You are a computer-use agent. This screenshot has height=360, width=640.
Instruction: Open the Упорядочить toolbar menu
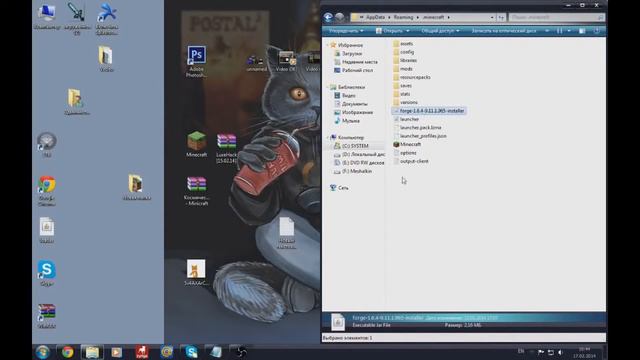346,31
